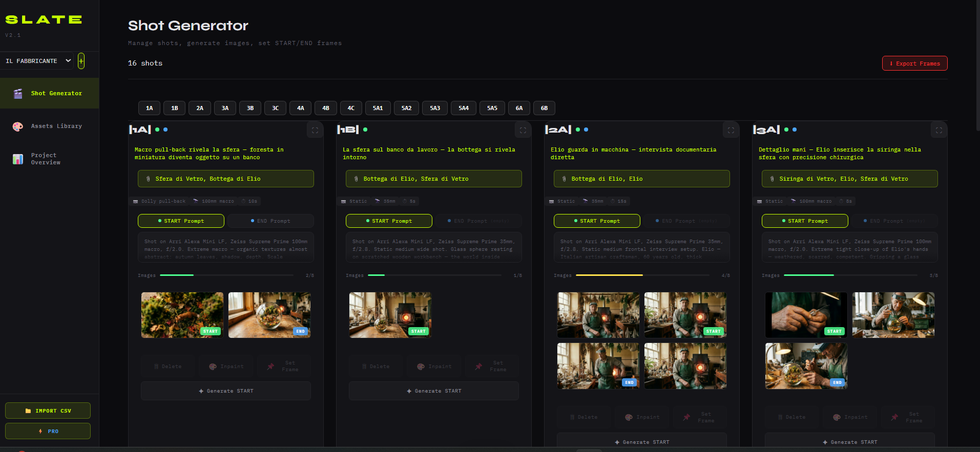Image resolution: width=980 pixels, height=452 pixels.
Task: Click assets field 'Sfera di Vetro, Bottega di Elio'
Action: (226, 179)
